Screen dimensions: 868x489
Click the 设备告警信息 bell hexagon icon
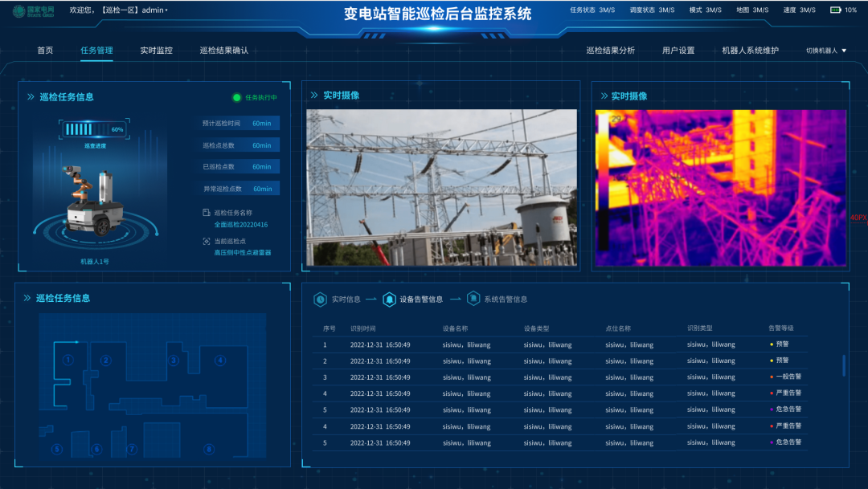pos(389,300)
